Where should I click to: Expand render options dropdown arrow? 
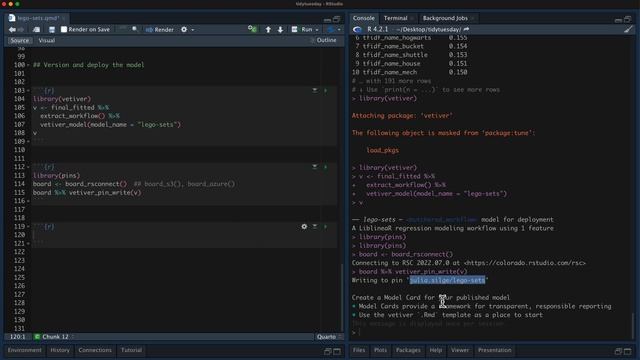pos(193,30)
